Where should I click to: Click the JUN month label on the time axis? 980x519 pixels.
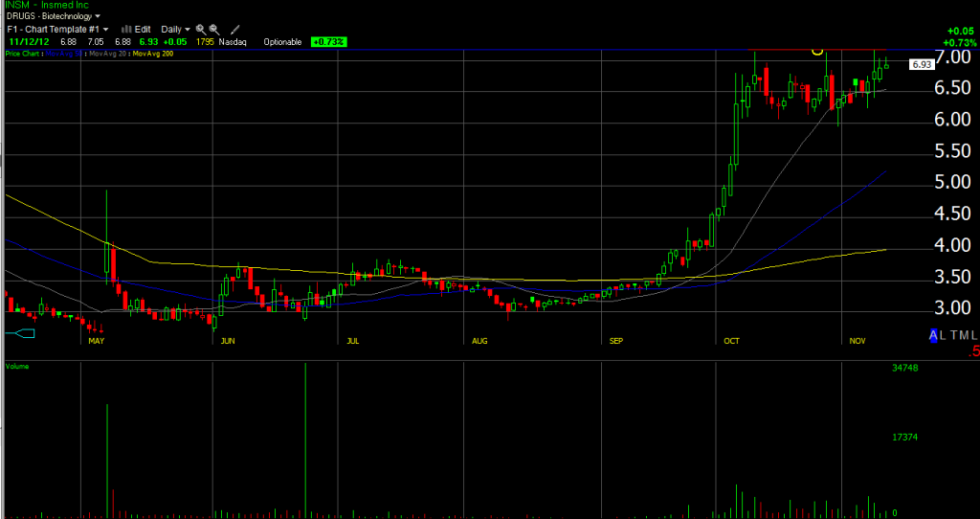coord(228,342)
